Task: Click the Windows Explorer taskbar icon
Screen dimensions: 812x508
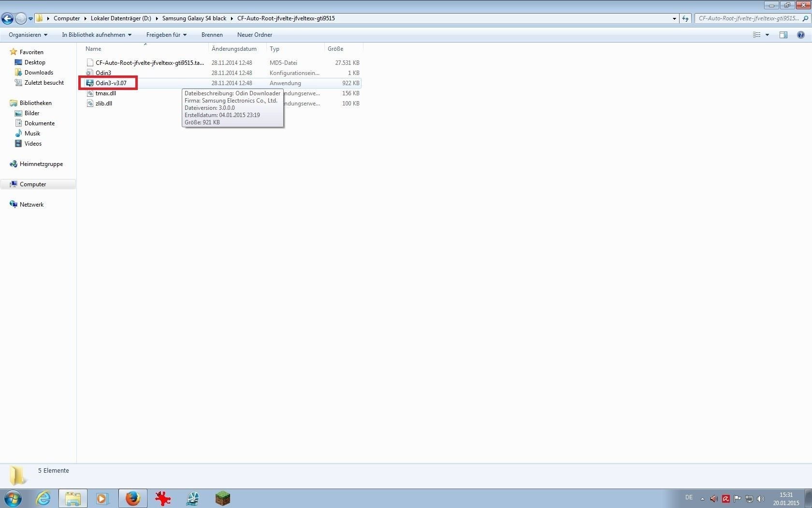Action: [x=73, y=498]
